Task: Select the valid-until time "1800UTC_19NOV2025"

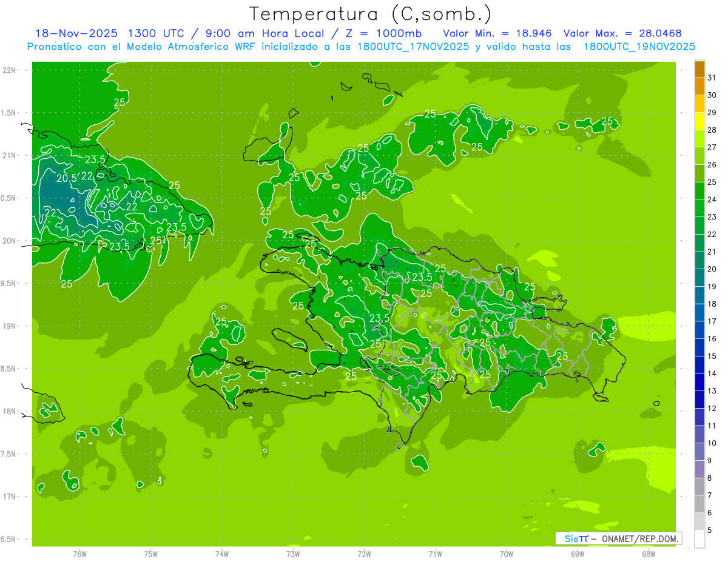Action: click(639, 47)
